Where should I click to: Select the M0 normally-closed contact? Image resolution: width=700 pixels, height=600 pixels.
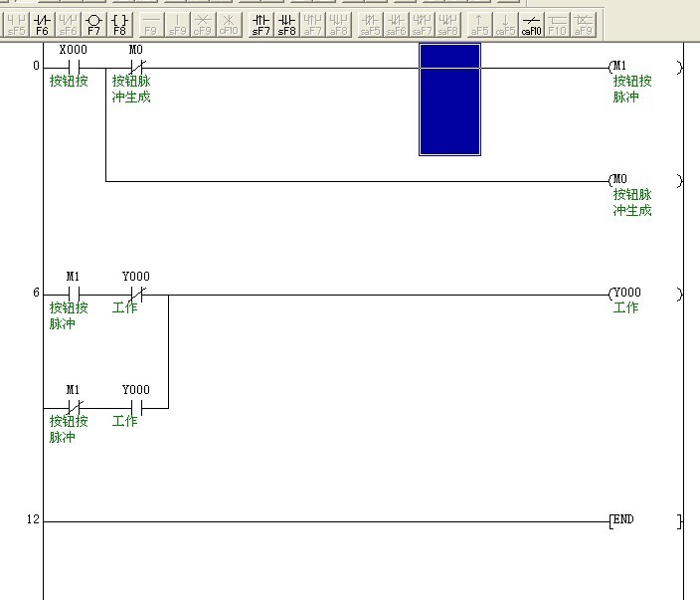[x=137, y=68]
